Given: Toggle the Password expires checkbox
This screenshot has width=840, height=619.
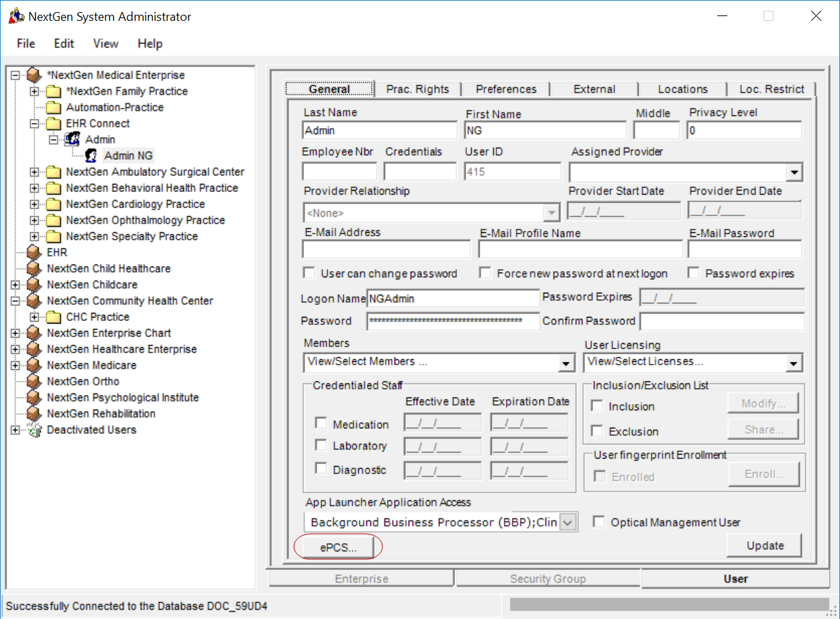Looking at the screenshot, I should 694,273.
